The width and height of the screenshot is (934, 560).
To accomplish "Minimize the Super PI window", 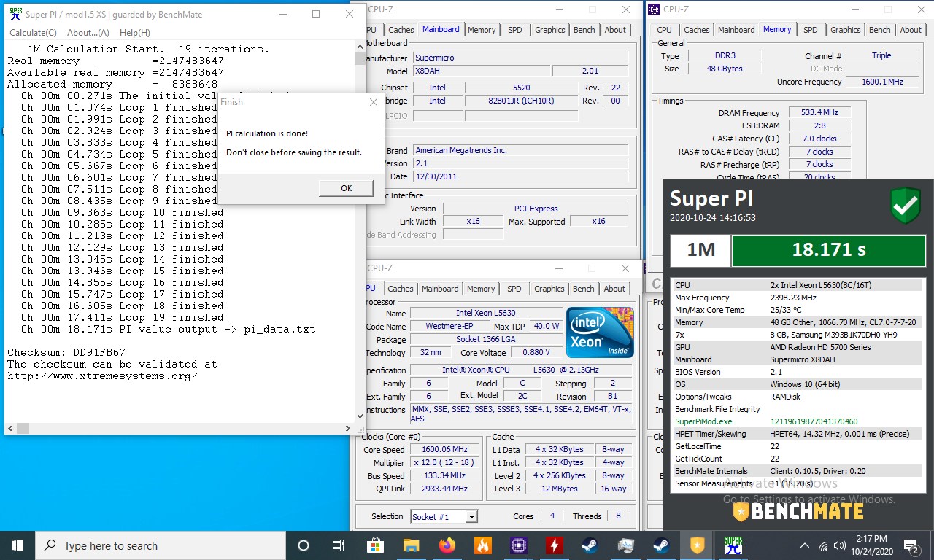I will coord(282,14).
